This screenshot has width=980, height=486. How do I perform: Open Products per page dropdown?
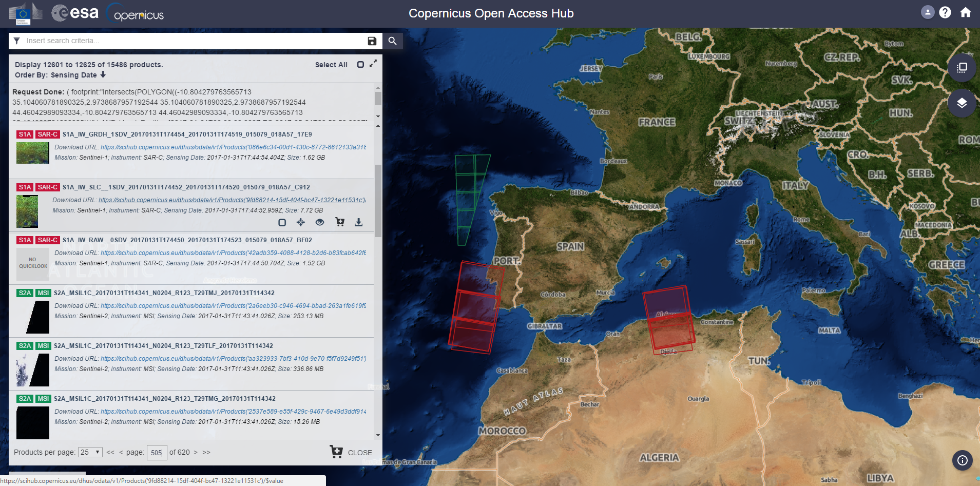90,452
